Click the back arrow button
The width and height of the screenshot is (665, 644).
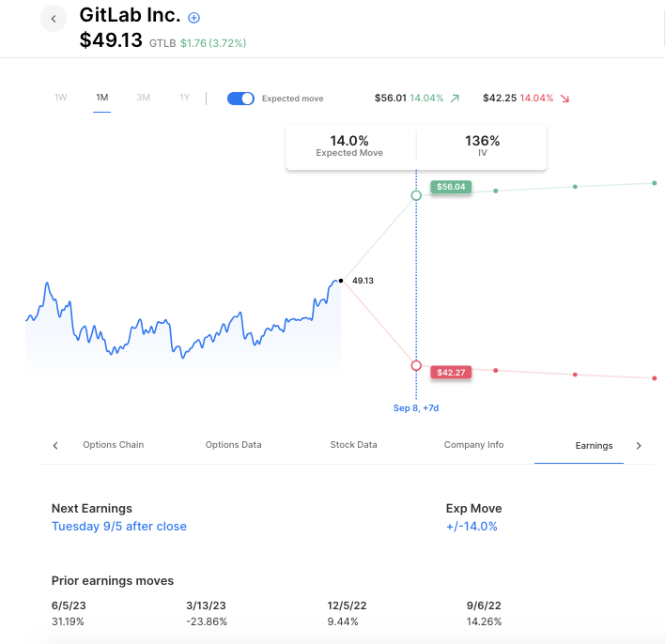point(54,18)
